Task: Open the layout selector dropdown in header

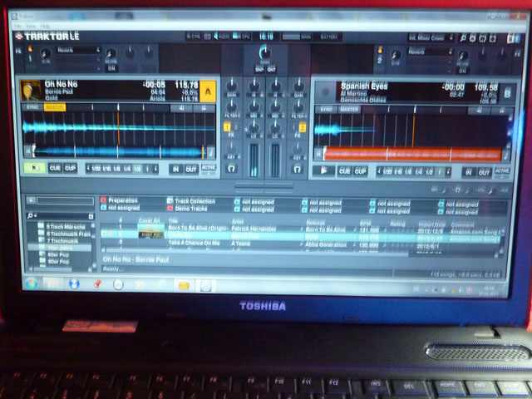Action: (x=431, y=37)
